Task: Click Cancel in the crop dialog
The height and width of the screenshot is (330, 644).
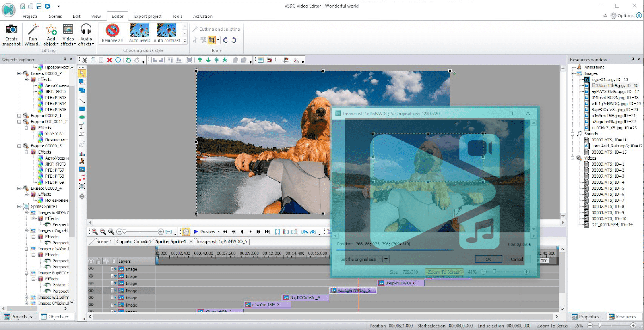Action: click(x=517, y=259)
